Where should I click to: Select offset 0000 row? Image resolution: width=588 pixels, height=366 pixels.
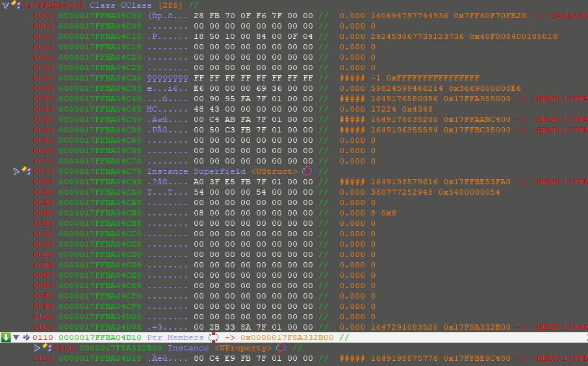coord(43,16)
